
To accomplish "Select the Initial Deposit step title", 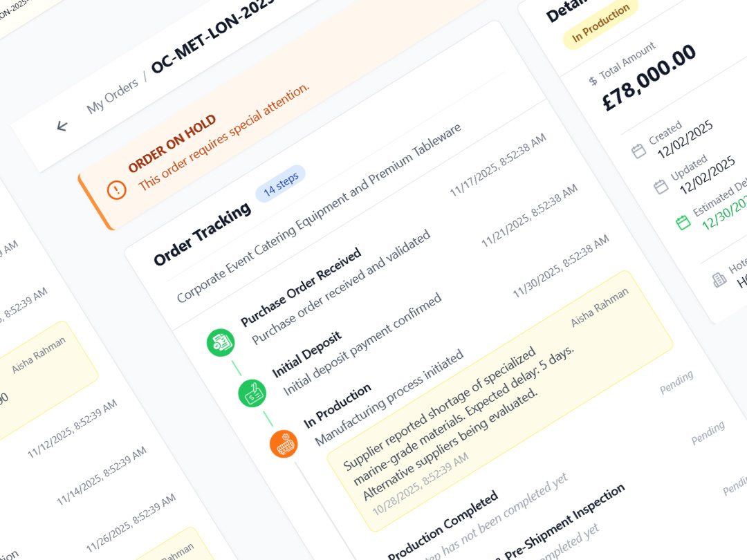I will point(307,353).
